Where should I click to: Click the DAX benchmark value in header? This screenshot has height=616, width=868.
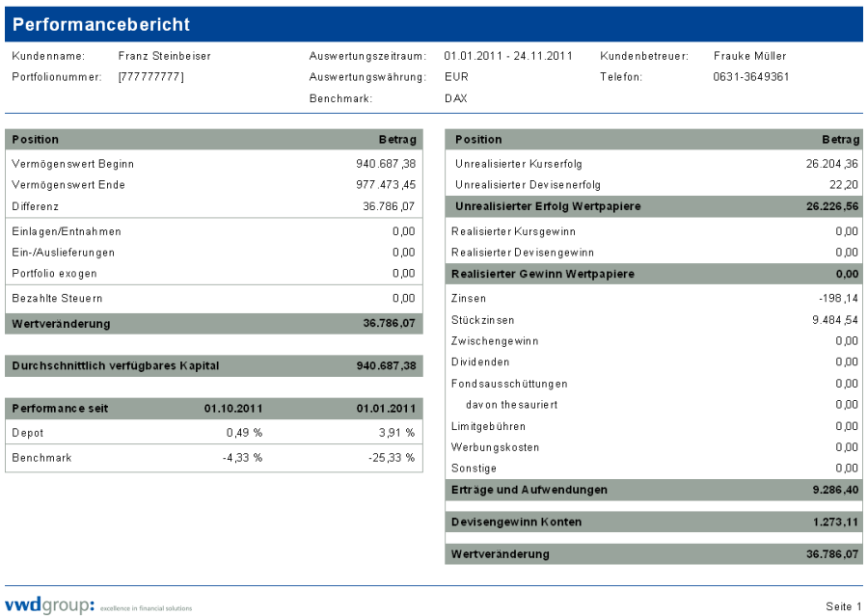point(455,98)
